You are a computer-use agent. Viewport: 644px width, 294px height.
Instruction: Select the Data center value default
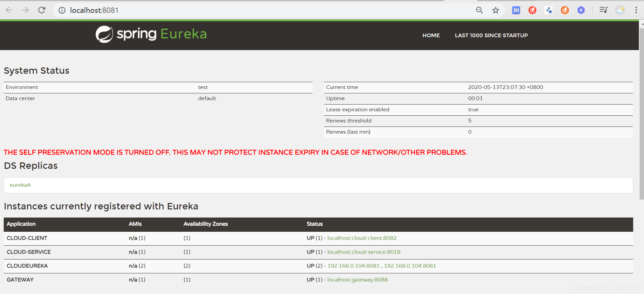coord(207,98)
